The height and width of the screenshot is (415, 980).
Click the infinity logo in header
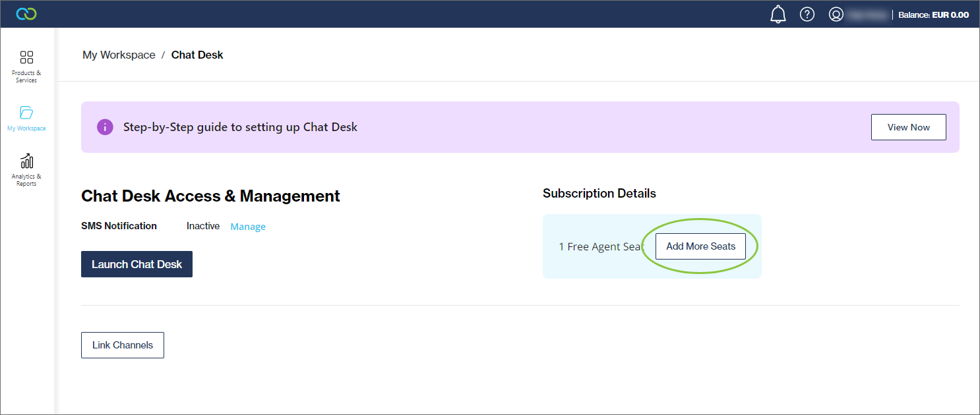point(26,14)
